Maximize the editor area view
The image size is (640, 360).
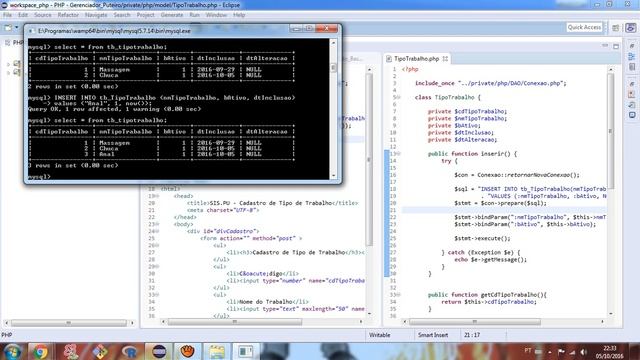616,46
